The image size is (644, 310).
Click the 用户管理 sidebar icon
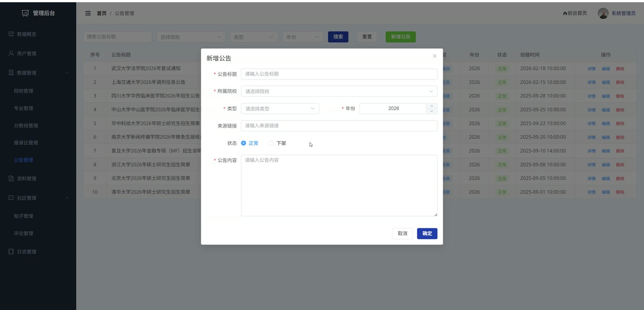pyautogui.click(x=11, y=53)
